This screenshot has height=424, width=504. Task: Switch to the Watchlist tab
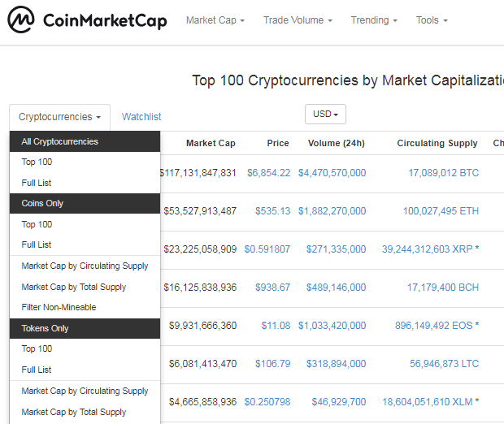coord(141,117)
